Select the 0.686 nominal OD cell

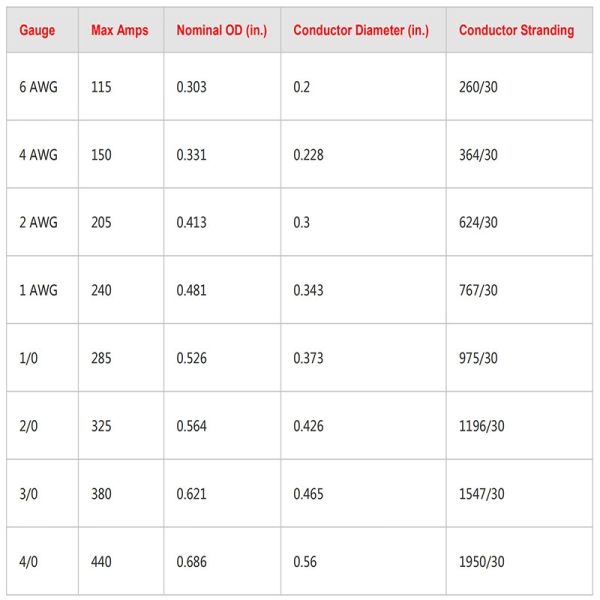click(x=191, y=562)
